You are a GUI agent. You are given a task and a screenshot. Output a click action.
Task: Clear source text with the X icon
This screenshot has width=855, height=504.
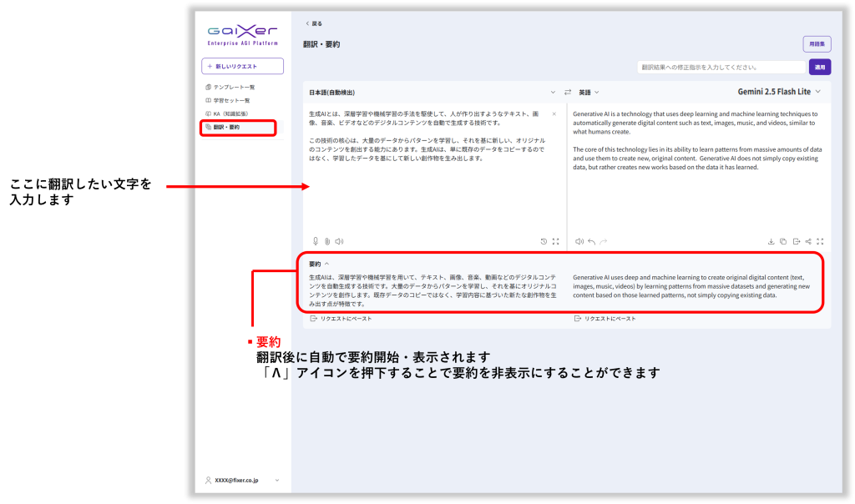tap(554, 113)
